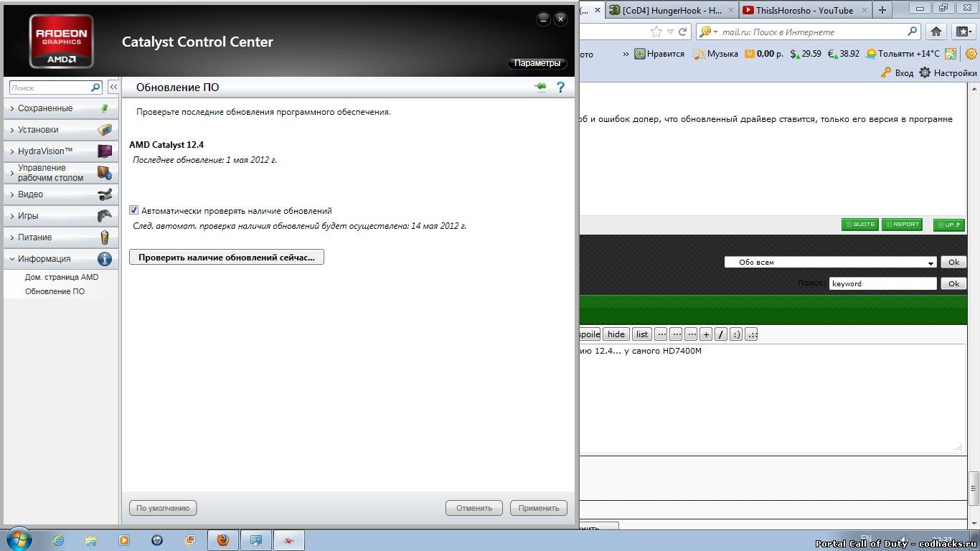Click the search magnifier in Catalyst sidebar
The image size is (980, 551).
pos(95,88)
